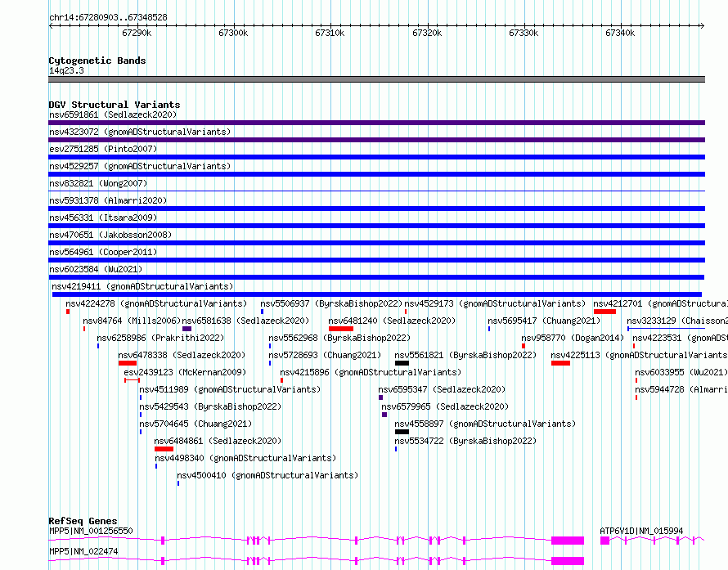Click the red nsv6484861 variant bar

pos(164,449)
